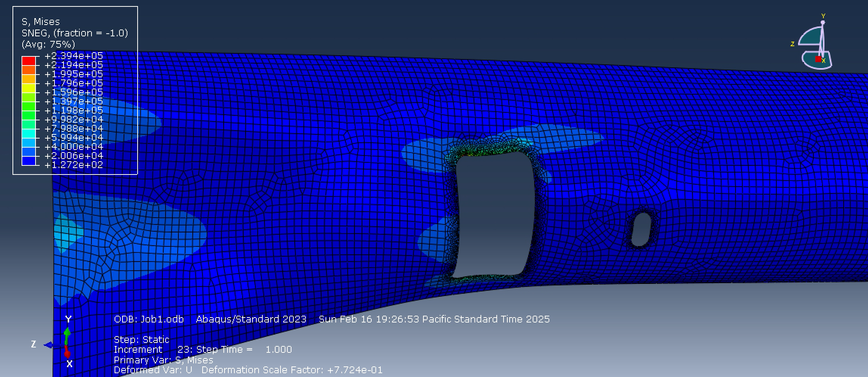Click the red X cube on the compass
Image resolution: width=868 pixels, height=377 pixels.
(x=818, y=60)
